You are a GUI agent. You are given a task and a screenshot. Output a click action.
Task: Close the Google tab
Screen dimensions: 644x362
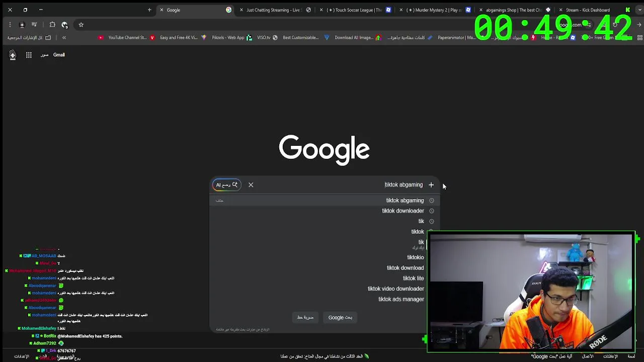click(x=162, y=10)
